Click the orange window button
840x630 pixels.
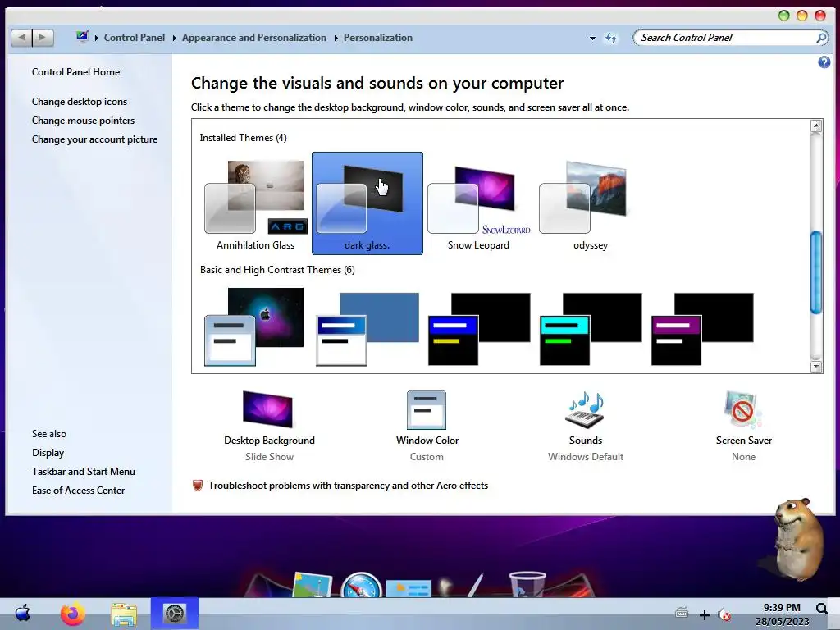[x=802, y=16]
